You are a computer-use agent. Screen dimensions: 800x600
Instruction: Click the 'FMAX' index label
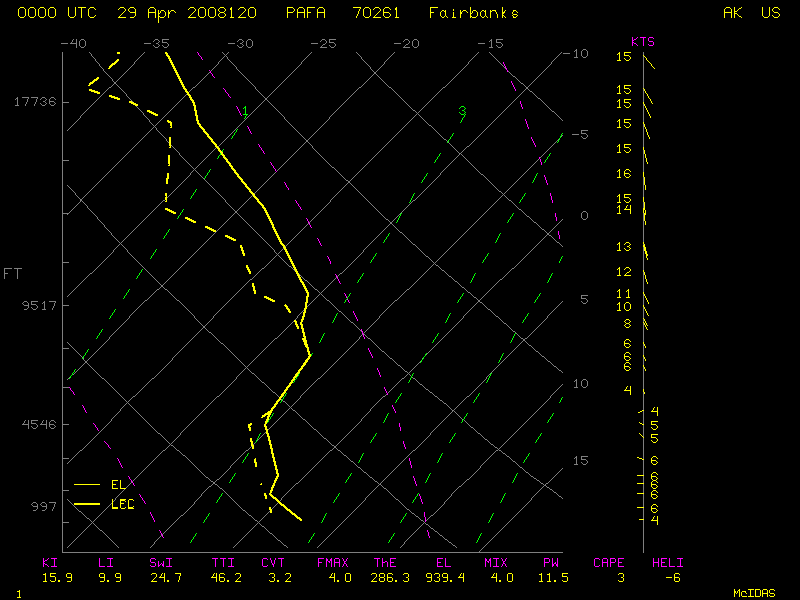coord(333,563)
